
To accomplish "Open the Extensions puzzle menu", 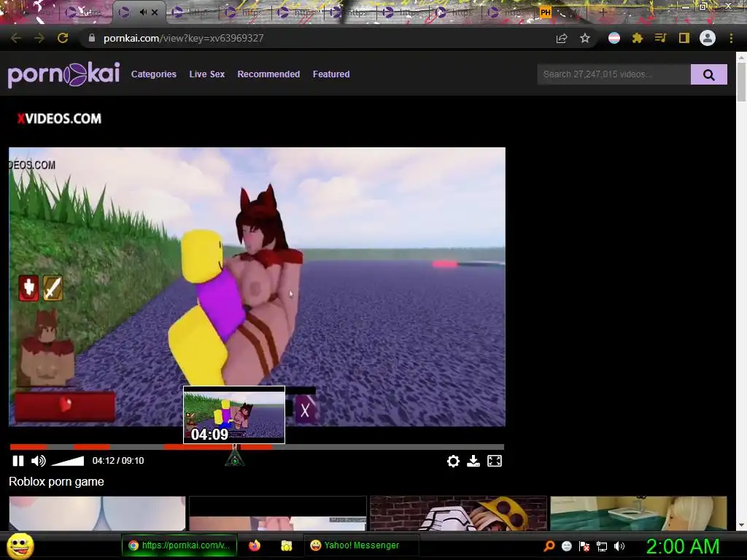I will coord(638,38).
